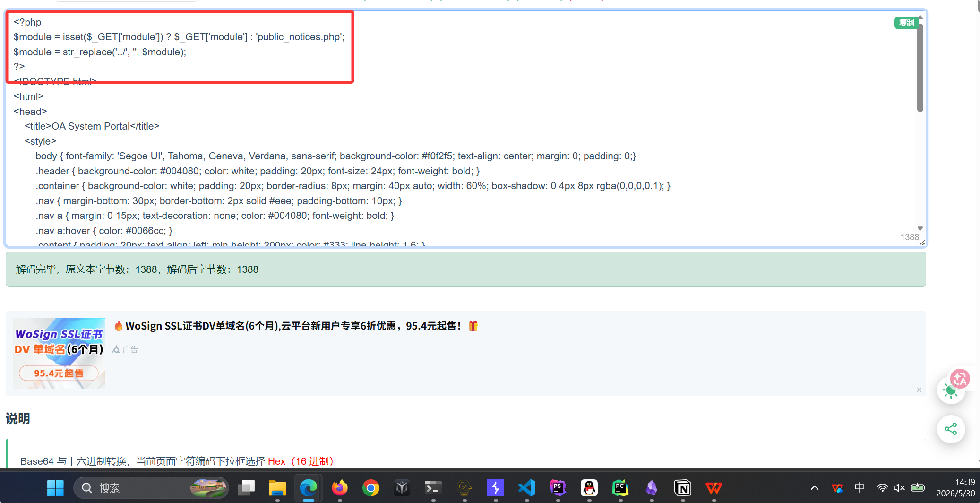Image resolution: width=980 pixels, height=503 pixels.
Task: Click the str_replace code line
Action: coord(100,52)
